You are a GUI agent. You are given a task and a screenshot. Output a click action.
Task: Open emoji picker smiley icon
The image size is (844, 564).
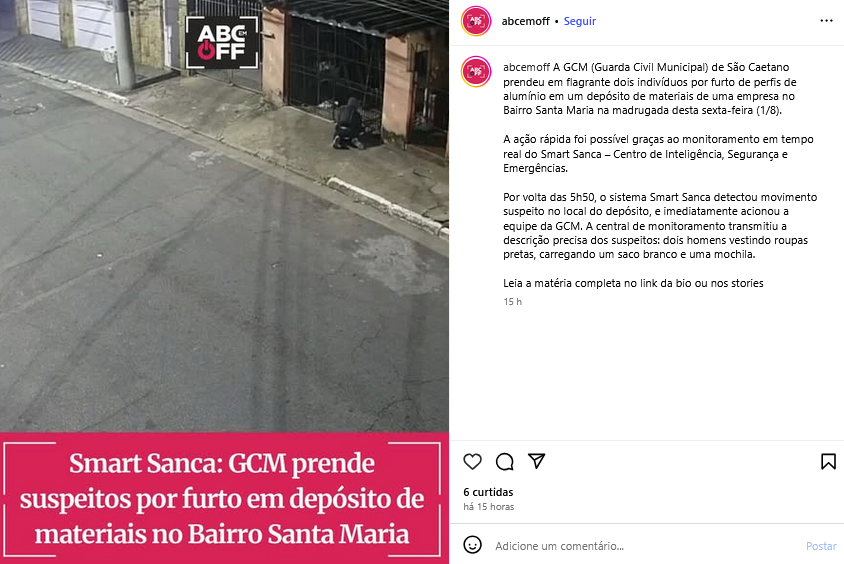[473, 545]
